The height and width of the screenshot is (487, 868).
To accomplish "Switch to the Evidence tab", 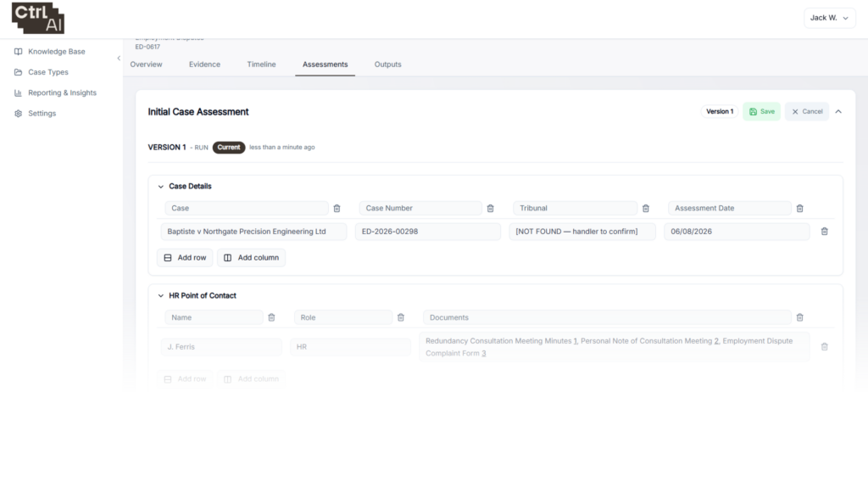I will click(x=204, y=64).
